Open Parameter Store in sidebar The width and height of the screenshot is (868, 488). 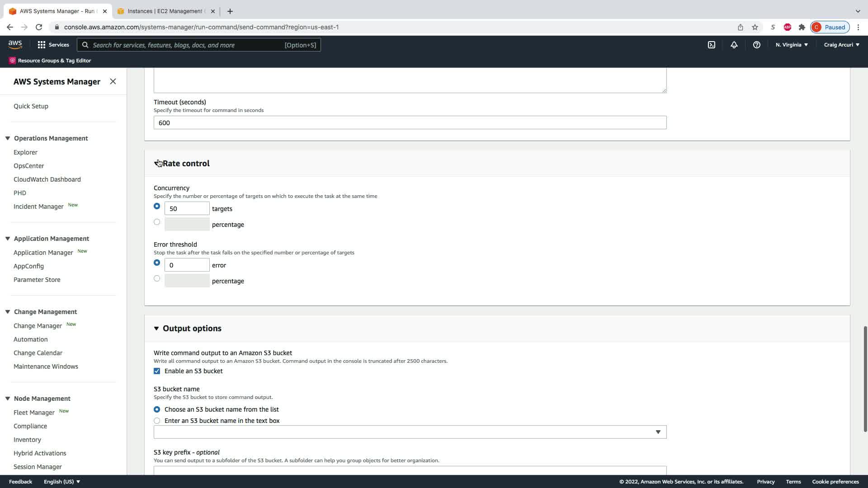[x=37, y=280]
